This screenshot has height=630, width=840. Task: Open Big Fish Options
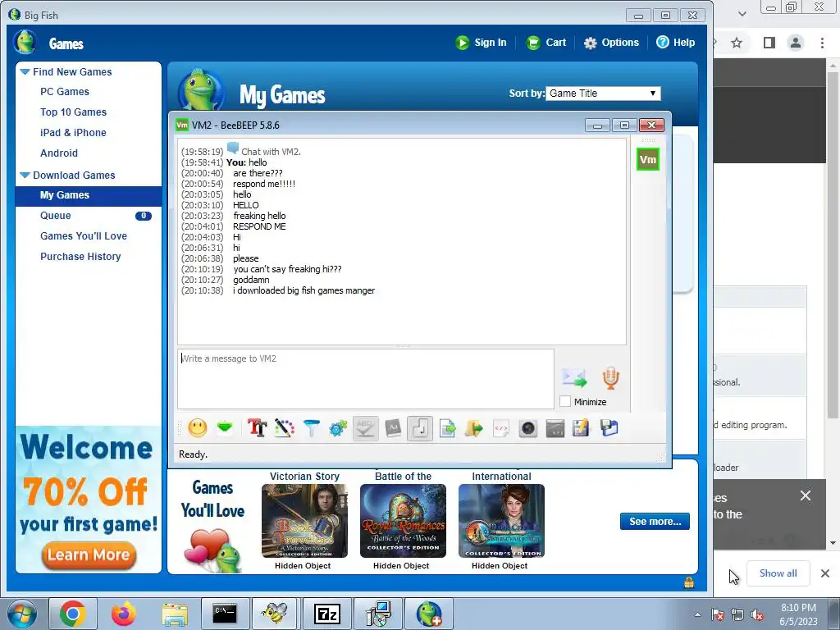(611, 43)
